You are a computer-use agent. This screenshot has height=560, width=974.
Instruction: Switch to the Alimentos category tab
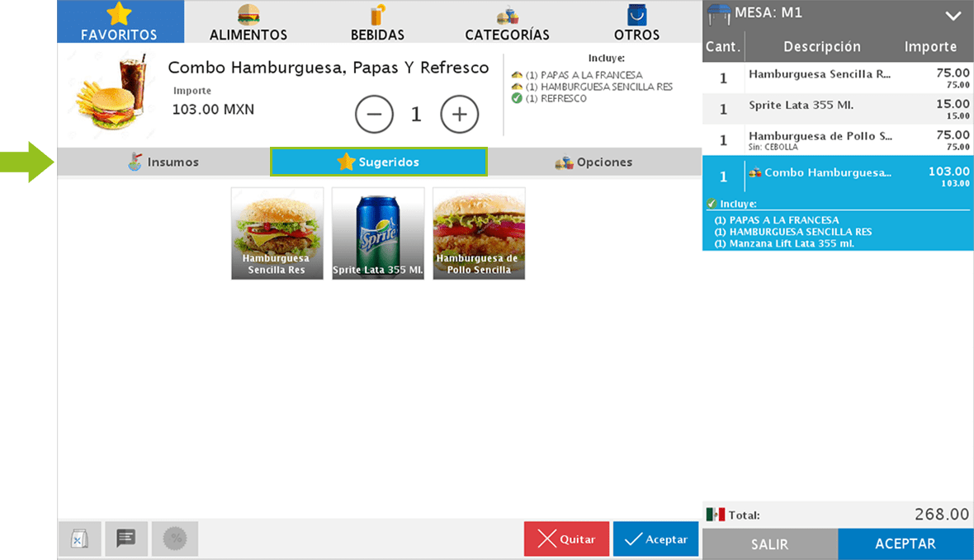[248, 22]
